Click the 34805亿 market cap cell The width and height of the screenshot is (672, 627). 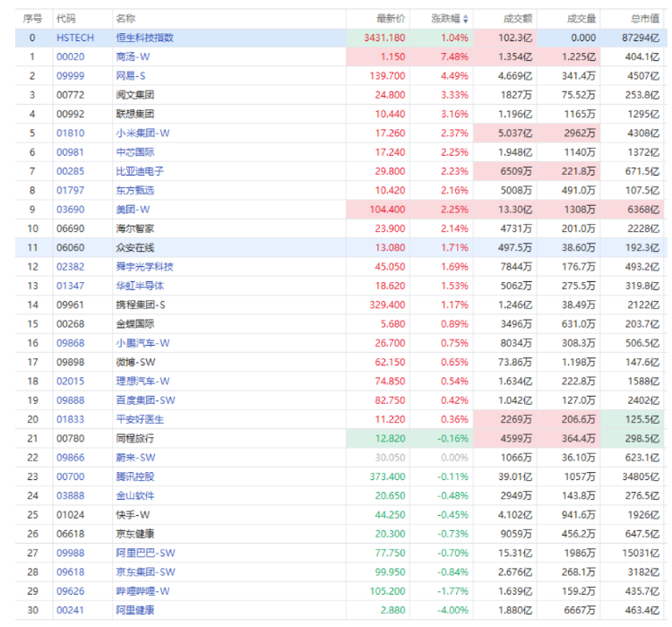(641, 477)
